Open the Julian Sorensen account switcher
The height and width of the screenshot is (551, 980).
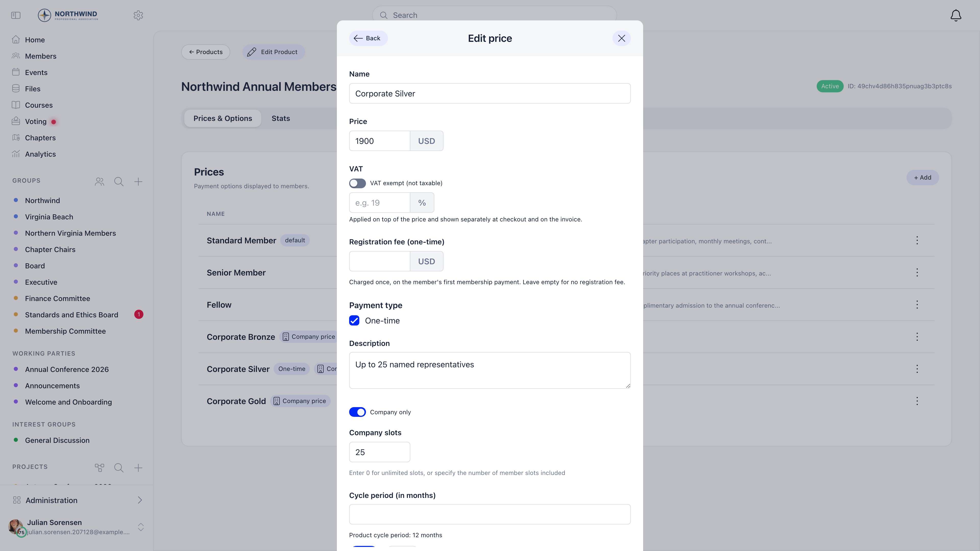point(141,527)
